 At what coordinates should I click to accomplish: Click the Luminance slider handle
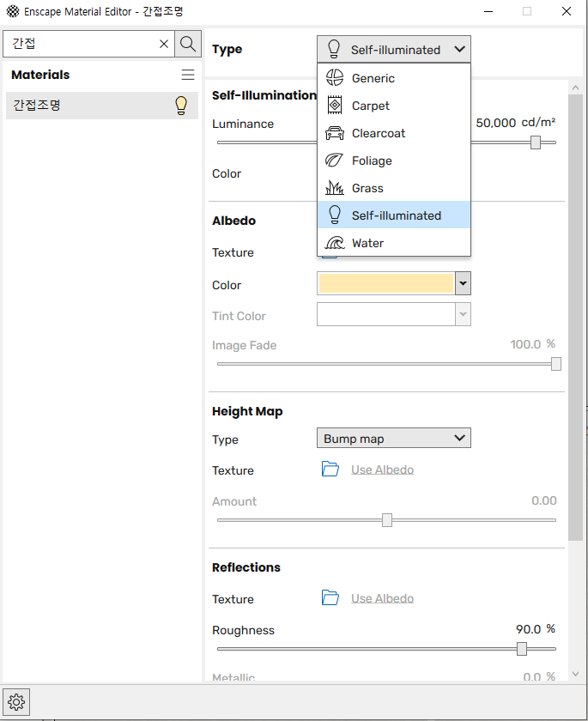click(535, 142)
